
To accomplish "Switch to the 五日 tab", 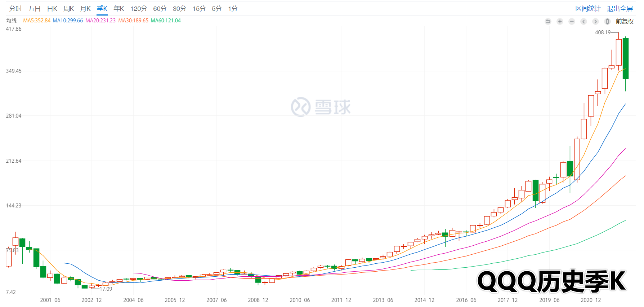I will tap(34, 9).
